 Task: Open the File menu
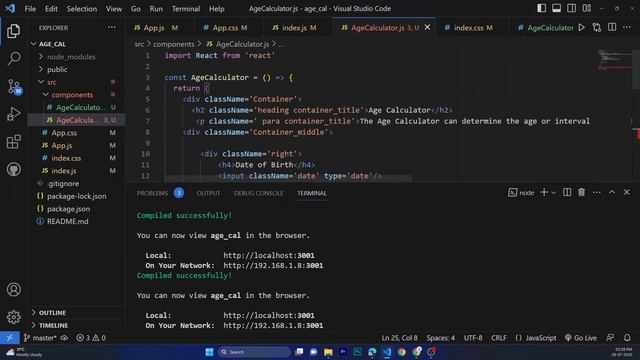pos(30,9)
